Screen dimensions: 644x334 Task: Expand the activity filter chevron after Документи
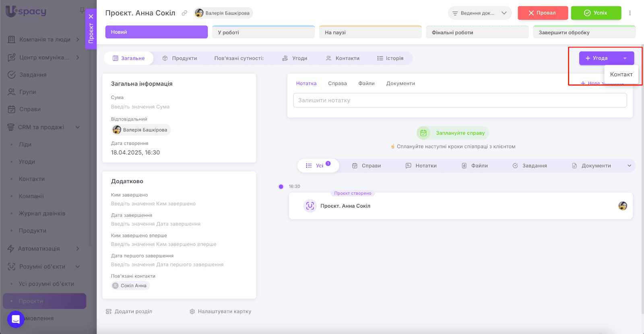pyautogui.click(x=630, y=166)
